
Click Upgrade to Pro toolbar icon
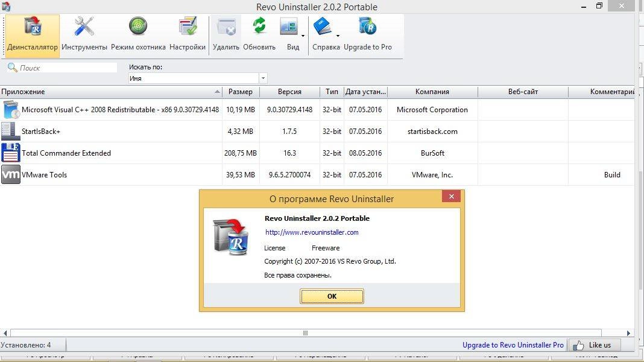368,36
